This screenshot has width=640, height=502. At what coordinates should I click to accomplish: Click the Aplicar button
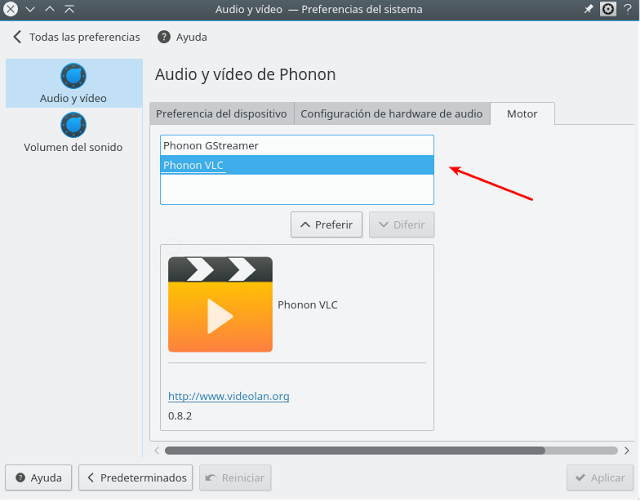600,478
